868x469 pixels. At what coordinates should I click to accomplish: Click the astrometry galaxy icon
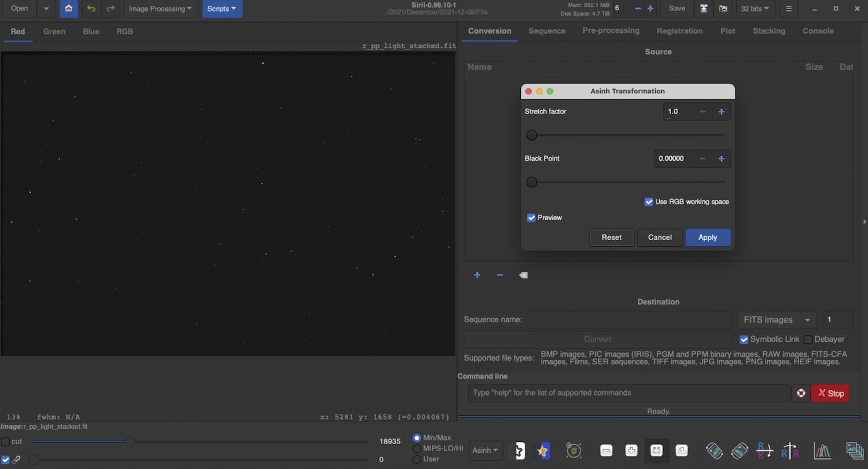pos(573,450)
